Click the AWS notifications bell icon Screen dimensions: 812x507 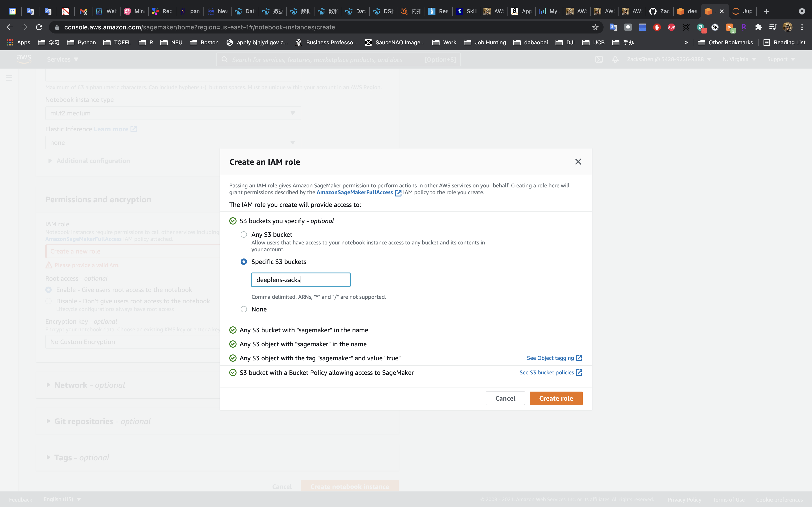tap(615, 59)
